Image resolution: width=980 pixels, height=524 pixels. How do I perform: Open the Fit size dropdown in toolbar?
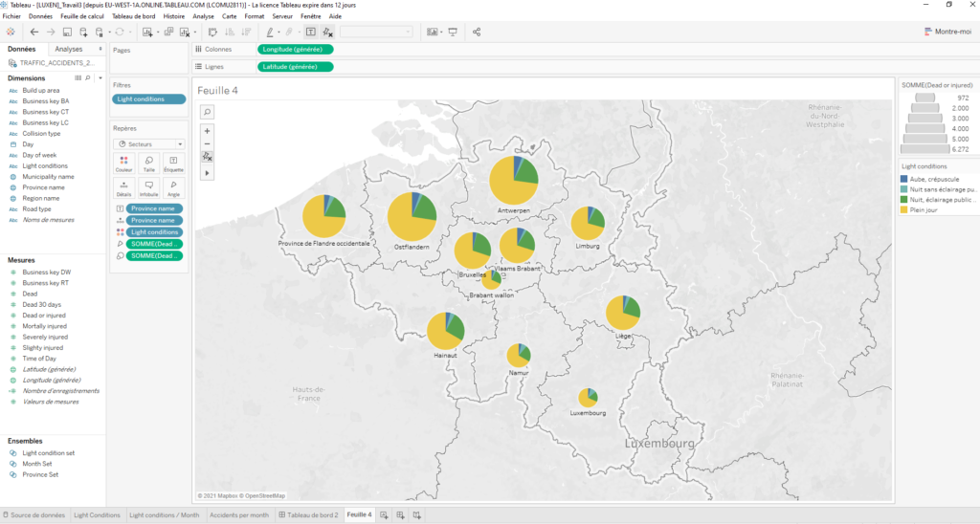click(376, 32)
